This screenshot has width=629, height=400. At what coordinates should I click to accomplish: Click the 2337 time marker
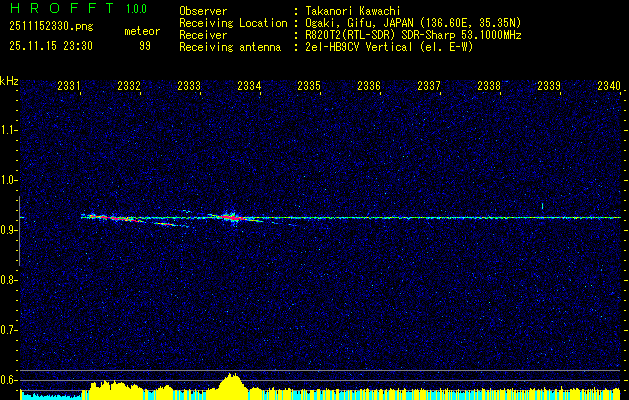[x=429, y=85]
